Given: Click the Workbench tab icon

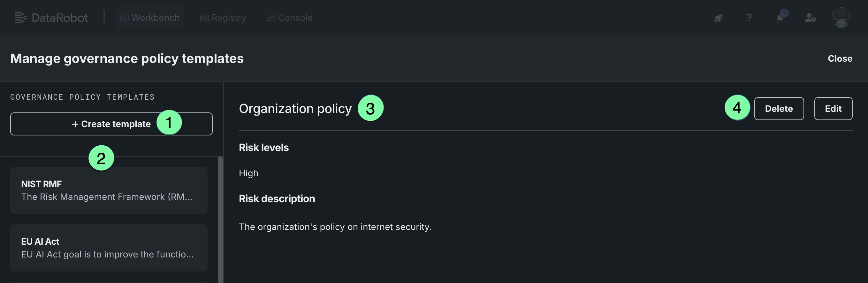Looking at the screenshot, I should click(x=124, y=18).
